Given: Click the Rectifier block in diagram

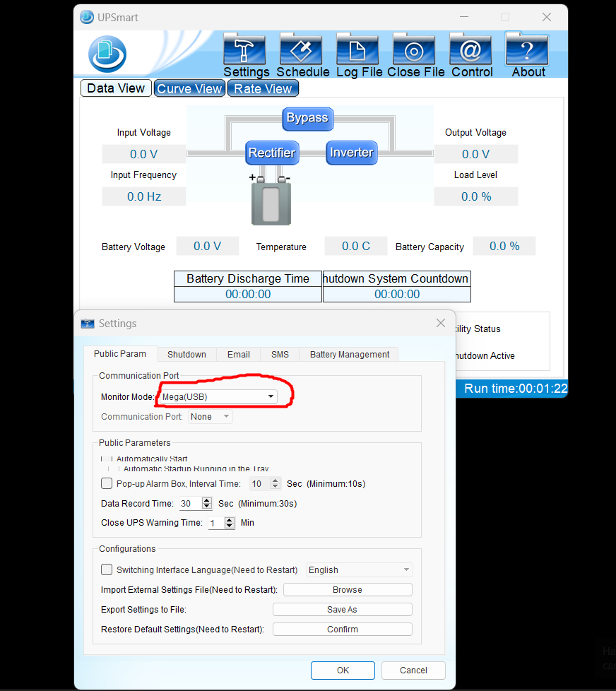Looking at the screenshot, I should (x=272, y=153).
